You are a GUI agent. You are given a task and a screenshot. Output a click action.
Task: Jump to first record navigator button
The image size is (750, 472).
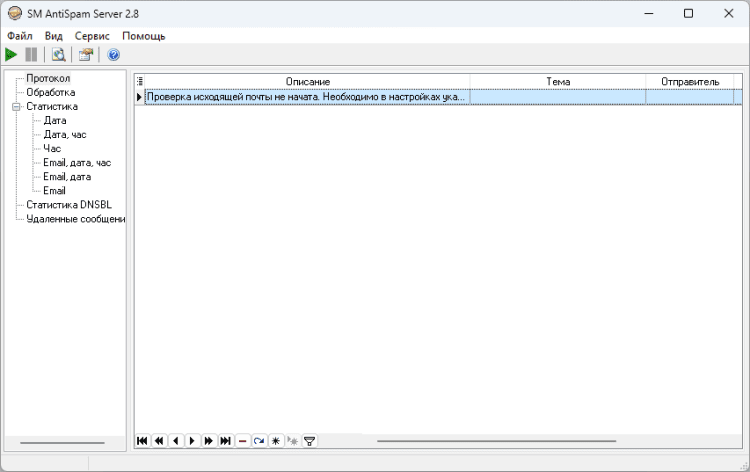coord(142,440)
